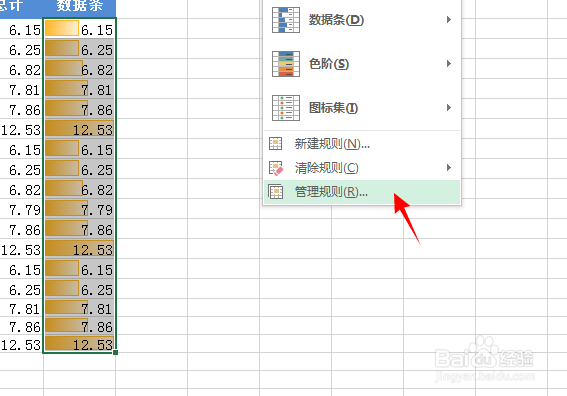The width and height of the screenshot is (567, 396).
Task: Click the green fill handle of the selection
Action: pos(115,352)
